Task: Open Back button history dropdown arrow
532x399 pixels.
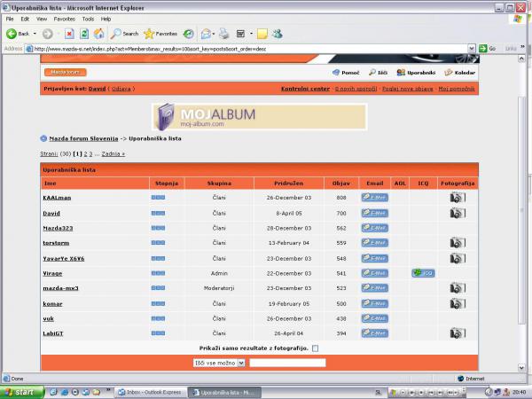Action: pos(35,34)
